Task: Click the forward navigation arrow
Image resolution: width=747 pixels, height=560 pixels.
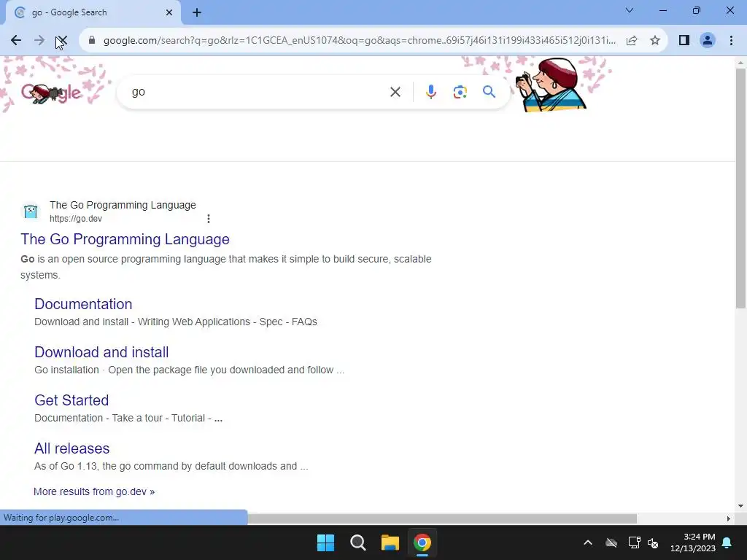Action: pos(39,41)
